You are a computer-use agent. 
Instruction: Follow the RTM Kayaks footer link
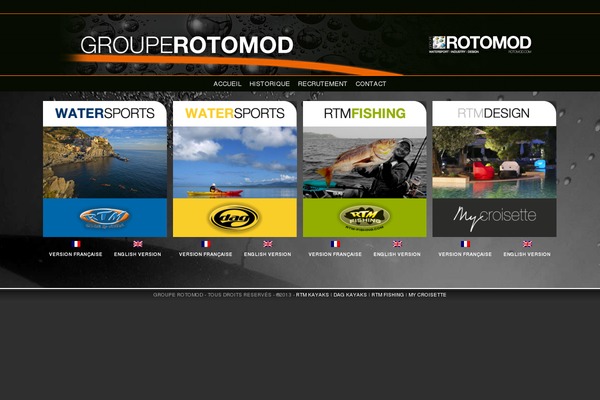(x=312, y=295)
